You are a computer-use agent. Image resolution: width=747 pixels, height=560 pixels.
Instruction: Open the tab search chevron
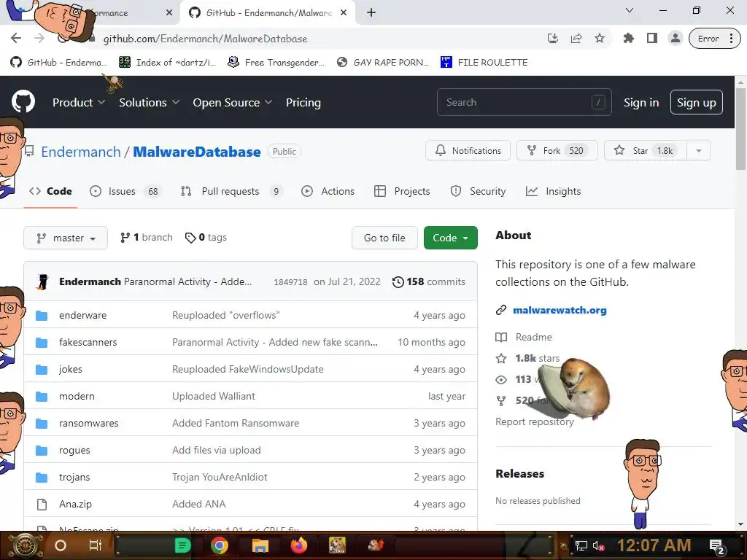tap(630, 10)
